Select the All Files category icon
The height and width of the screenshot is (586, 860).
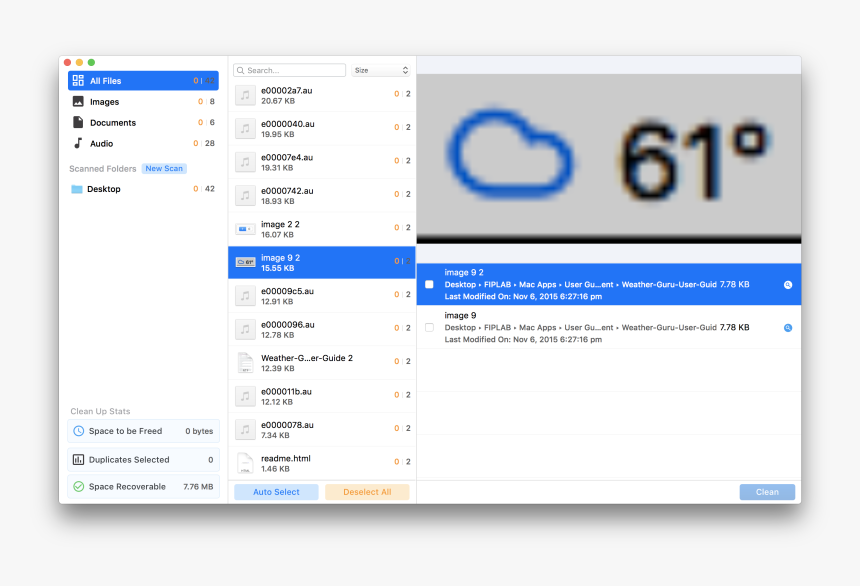78,81
